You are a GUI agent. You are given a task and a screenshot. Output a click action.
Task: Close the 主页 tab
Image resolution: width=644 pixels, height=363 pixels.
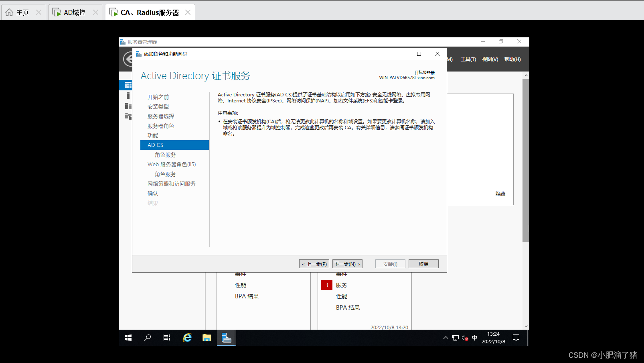coord(38,12)
